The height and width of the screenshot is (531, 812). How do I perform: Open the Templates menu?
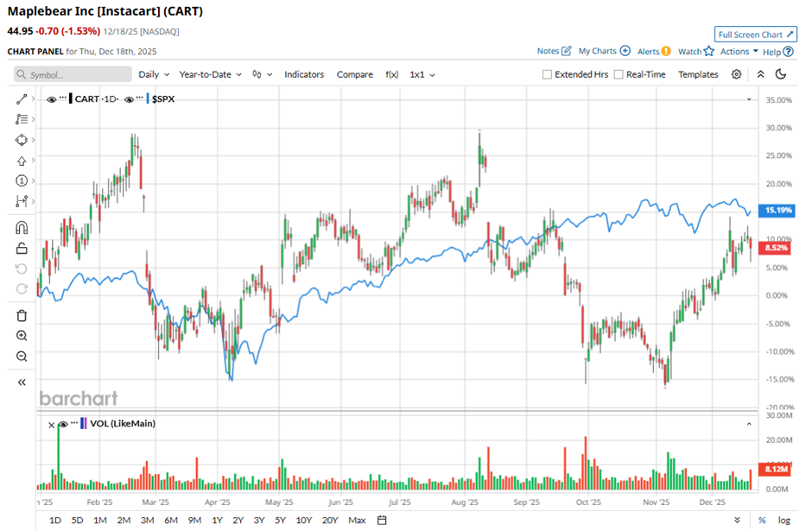698,74
